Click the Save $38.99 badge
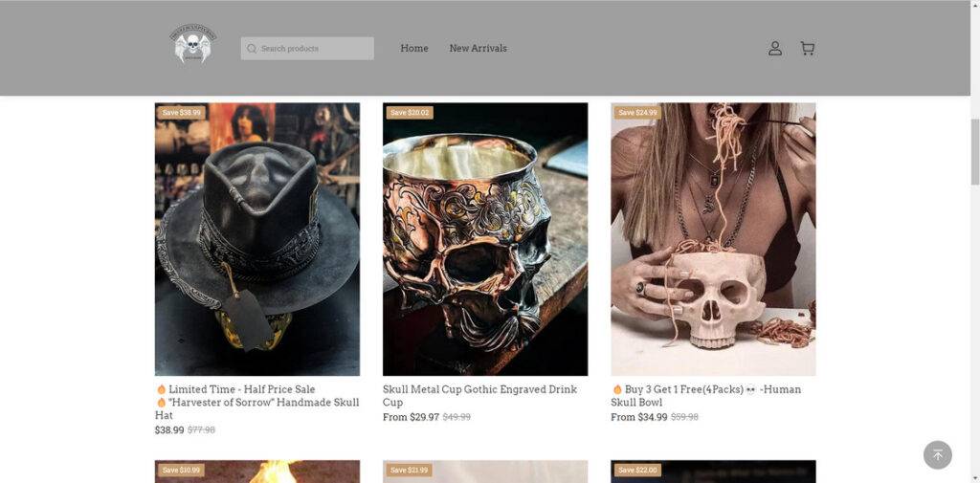The image size is (980, 483). pos(182,113)
